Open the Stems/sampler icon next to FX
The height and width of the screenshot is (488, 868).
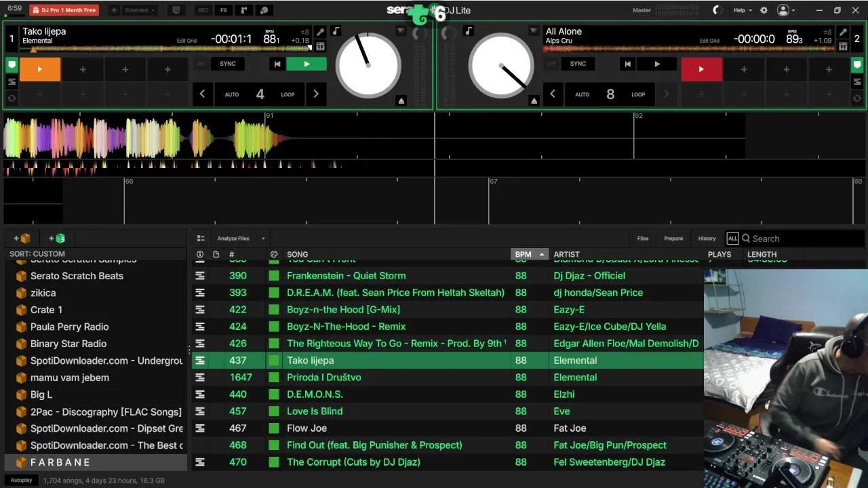(244, 10)
